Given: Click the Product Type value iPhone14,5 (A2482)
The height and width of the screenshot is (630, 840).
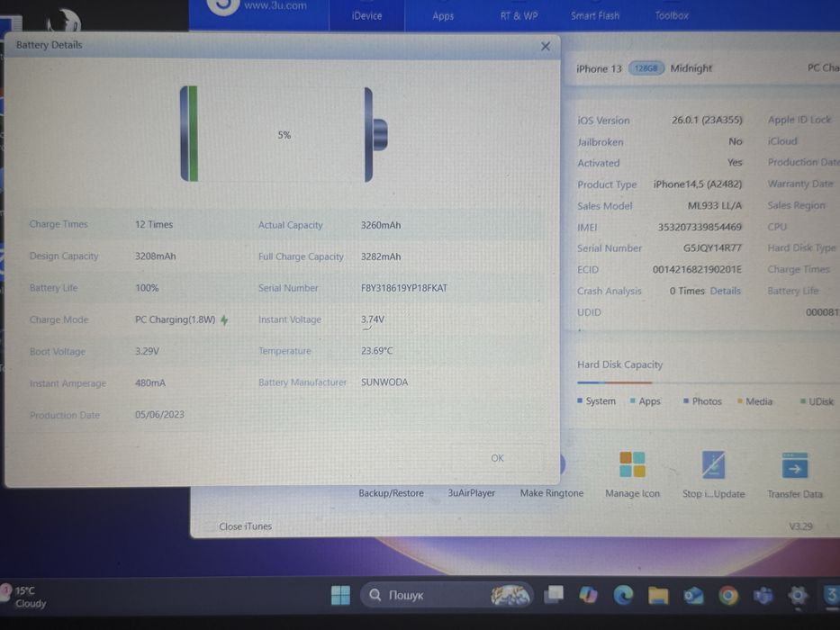Looking at the screenshot, I should (x=698, y=184).
